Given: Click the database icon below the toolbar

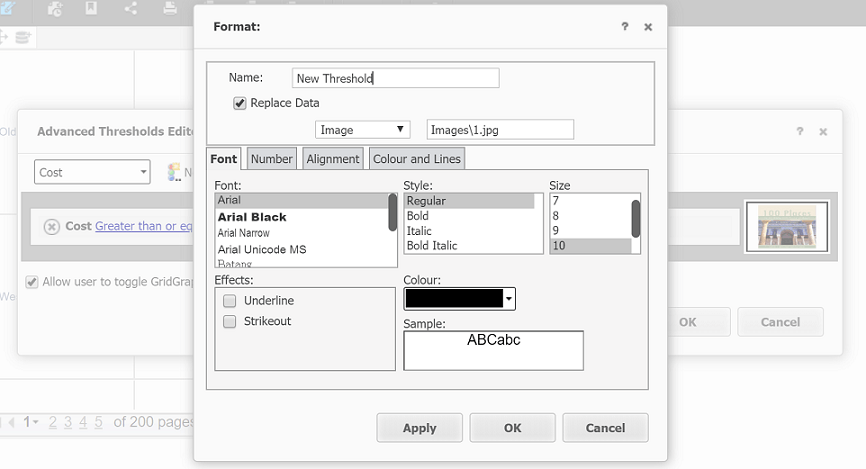Looking at the screenshot, I should point(22,37).
